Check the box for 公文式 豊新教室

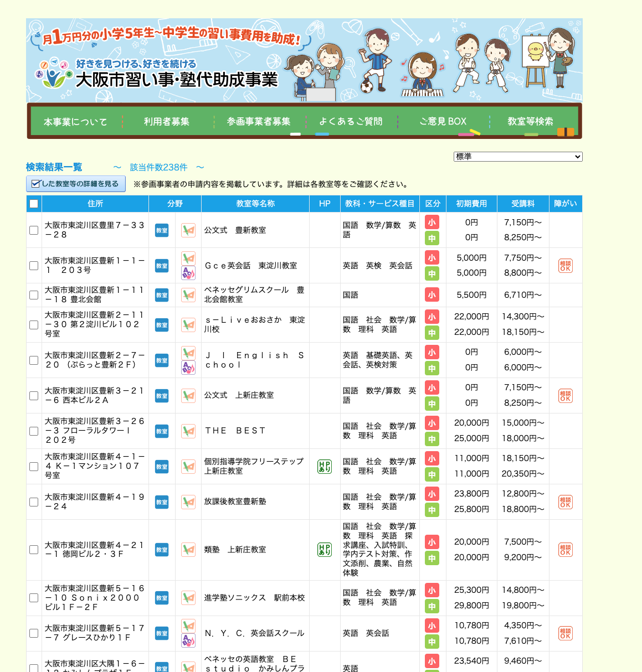tap(34, 230)
